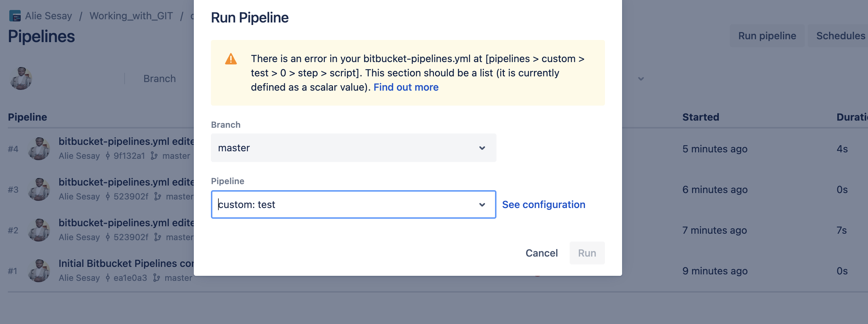Click the avatar on pipeline #4 row
Viewport: 868px width, 324px height.
pos(39,149)
